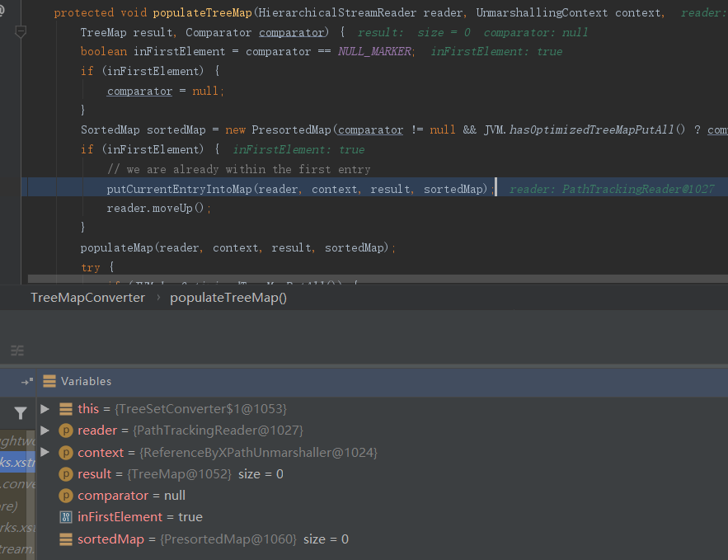
Task: Click the parameter icon next to result
Action: tap(66, 473)
